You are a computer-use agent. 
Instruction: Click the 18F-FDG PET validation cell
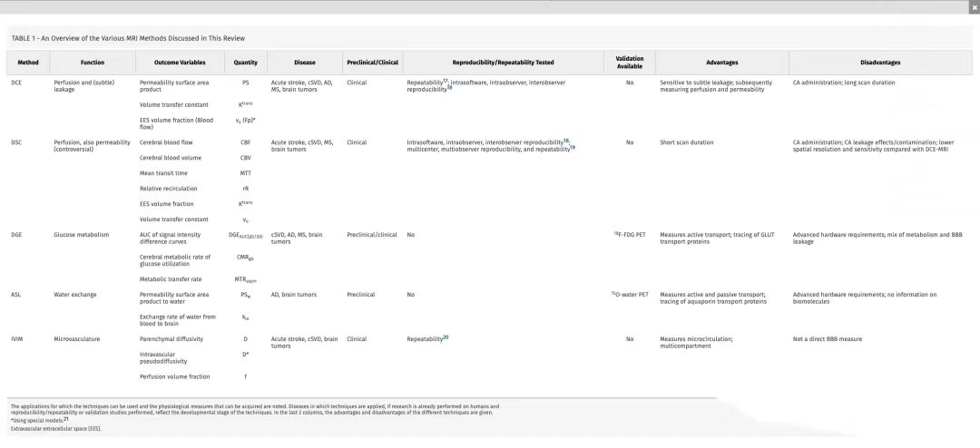[x=629, y=235]
